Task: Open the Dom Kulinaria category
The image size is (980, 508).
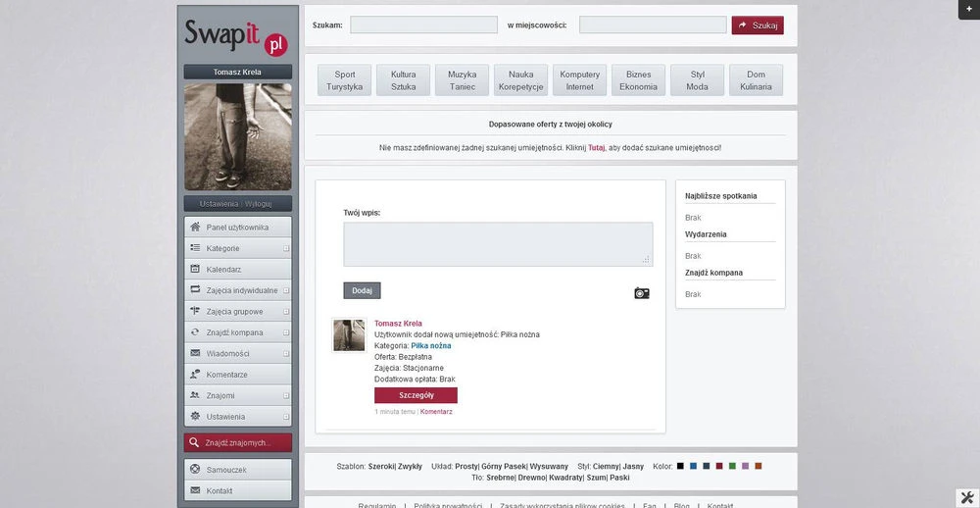Action: pos(756,80)
